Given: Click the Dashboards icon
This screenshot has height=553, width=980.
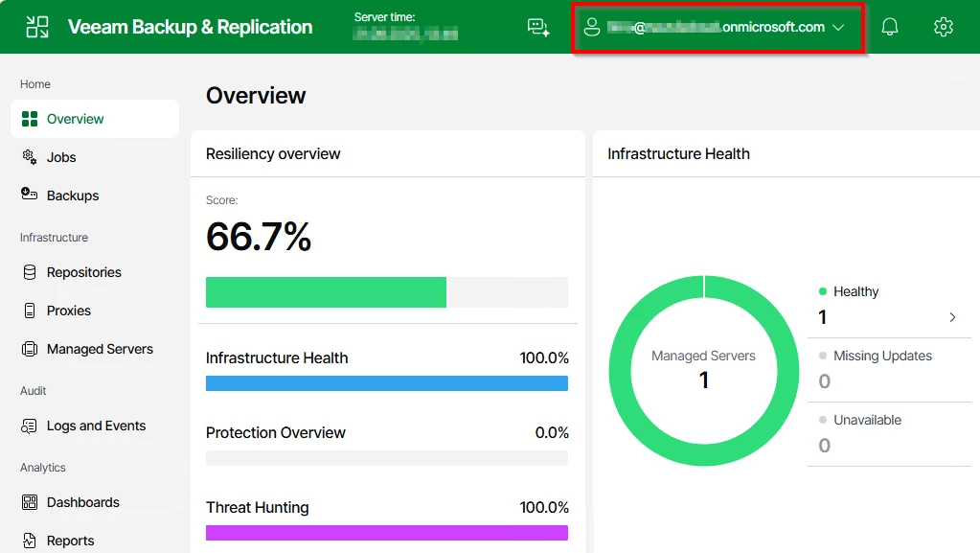Looking at the screenshot, I should [30, 502].
